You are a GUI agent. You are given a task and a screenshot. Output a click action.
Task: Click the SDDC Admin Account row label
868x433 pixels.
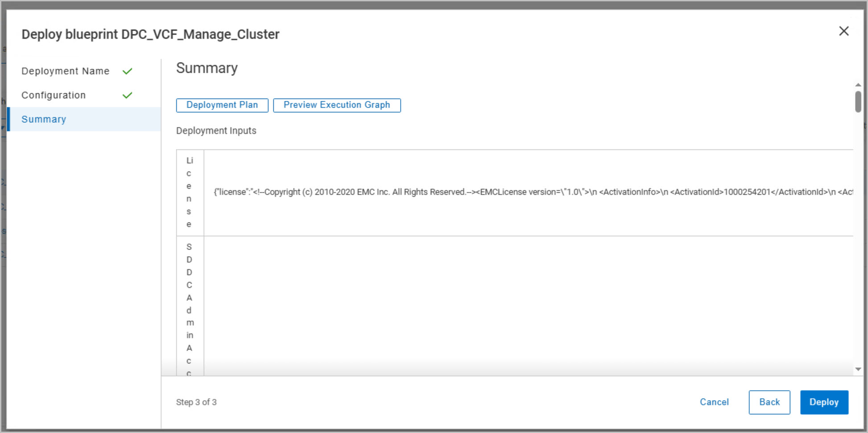[x=190, y=308]
